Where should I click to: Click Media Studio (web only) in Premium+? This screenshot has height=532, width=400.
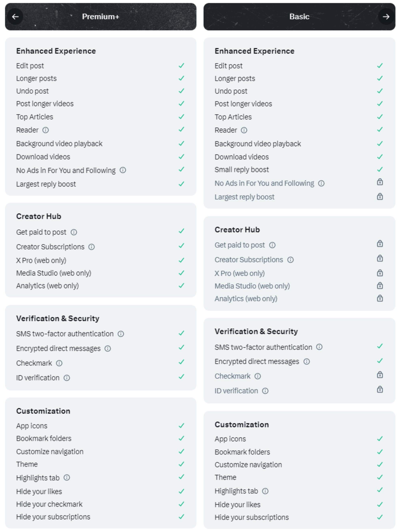[54, 273]
